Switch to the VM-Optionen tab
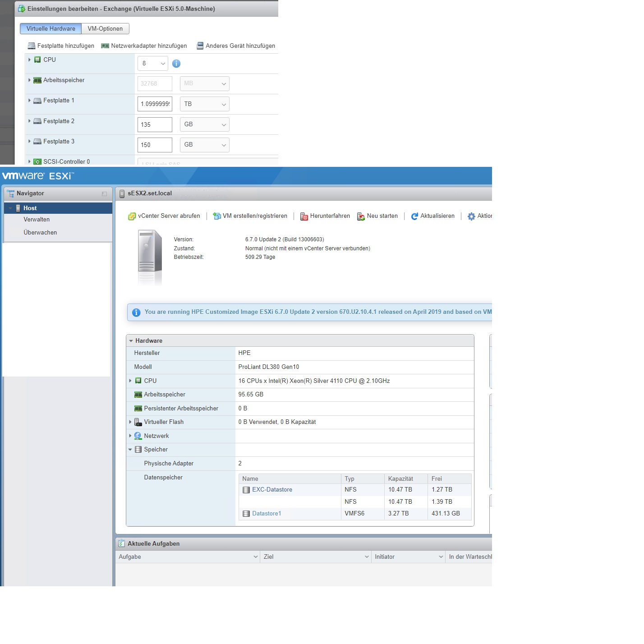The image size is (644, 644). point(105,29)
